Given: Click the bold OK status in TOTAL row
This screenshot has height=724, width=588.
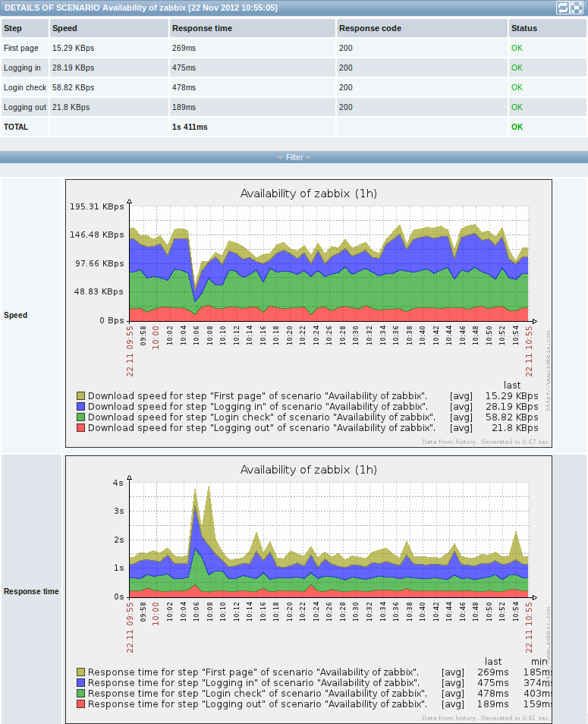Looking at the screenshot, I should (517, 127).
